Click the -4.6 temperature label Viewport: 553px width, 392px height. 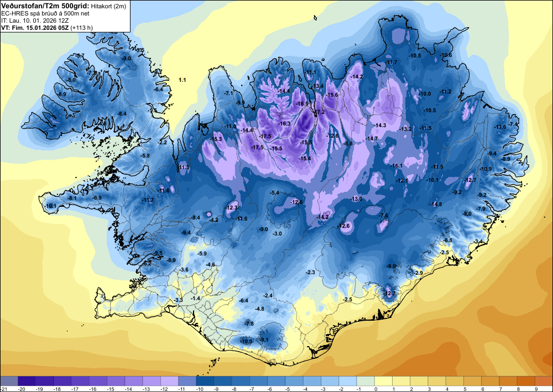(210, 264)
